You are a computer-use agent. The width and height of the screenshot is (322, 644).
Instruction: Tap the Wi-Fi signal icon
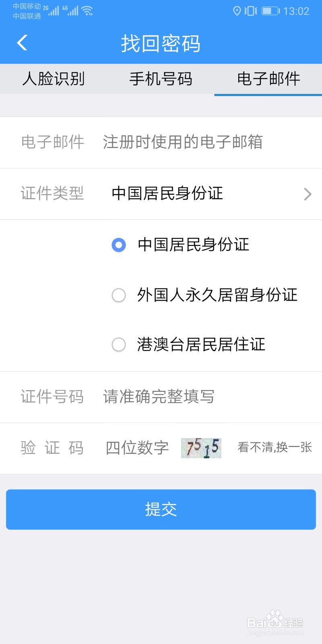point(87,11)
